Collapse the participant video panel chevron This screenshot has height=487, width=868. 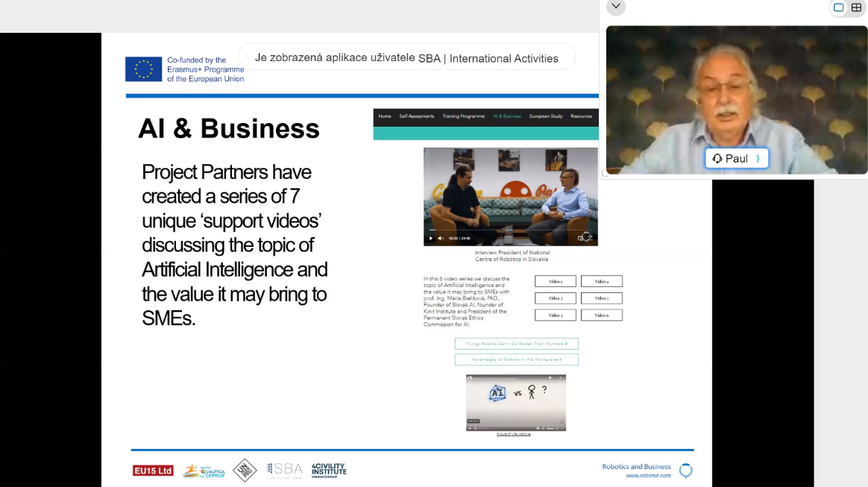[616, 7]
